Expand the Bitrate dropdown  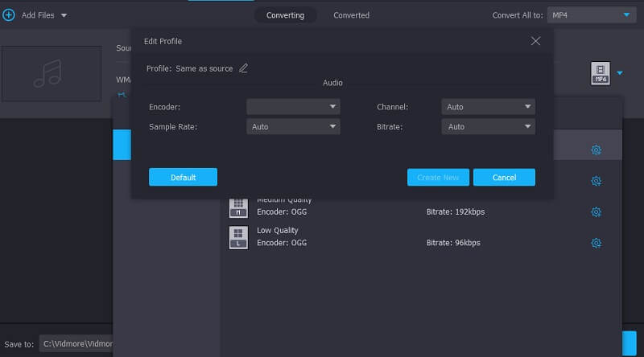pos(488,127)
